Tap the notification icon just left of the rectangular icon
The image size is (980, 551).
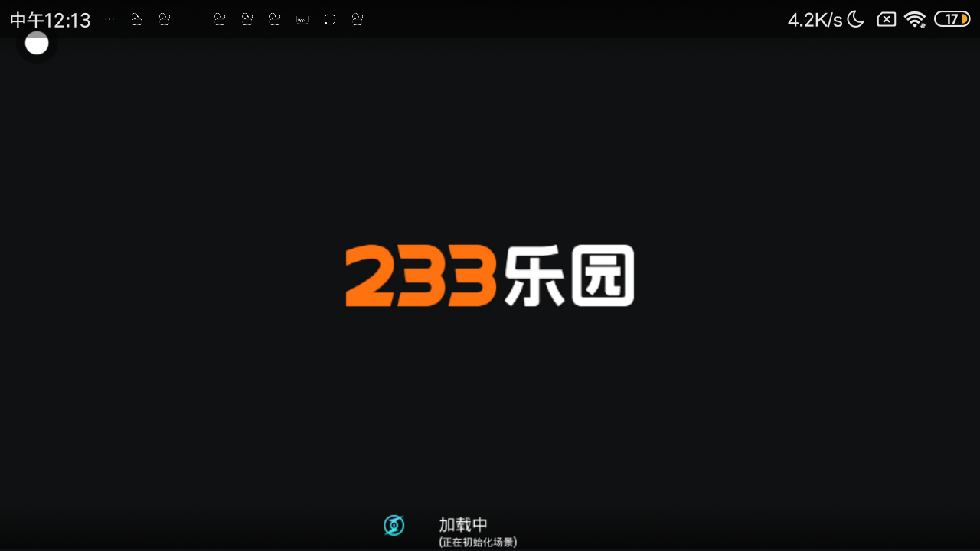pos(275,19)
